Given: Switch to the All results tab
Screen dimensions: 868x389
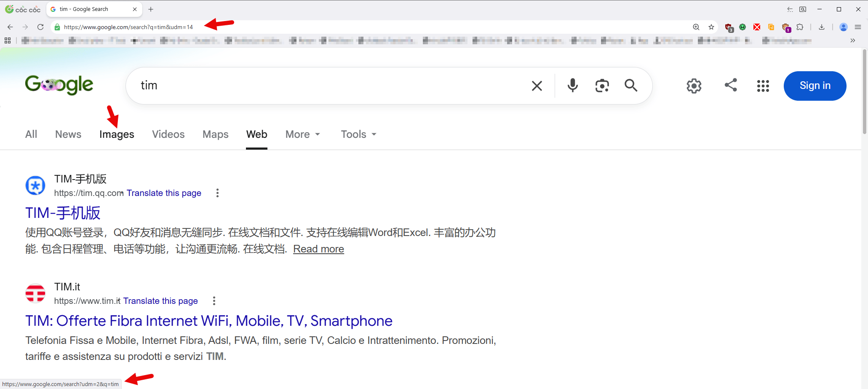Looking at the screenshot, I should (x=31, y=134).
